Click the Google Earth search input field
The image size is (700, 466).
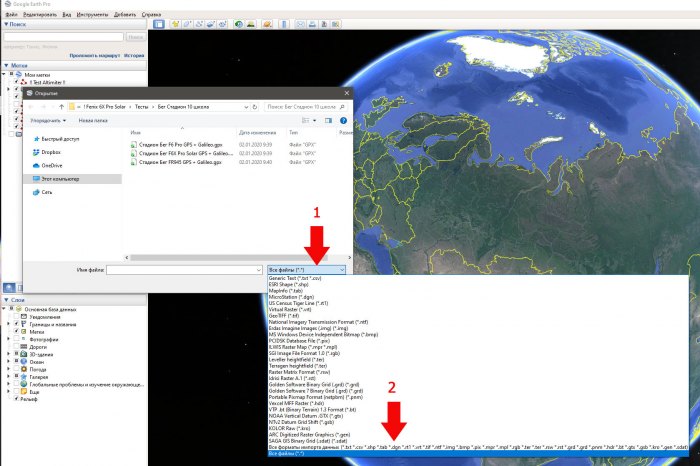click(x=63, y=37)
